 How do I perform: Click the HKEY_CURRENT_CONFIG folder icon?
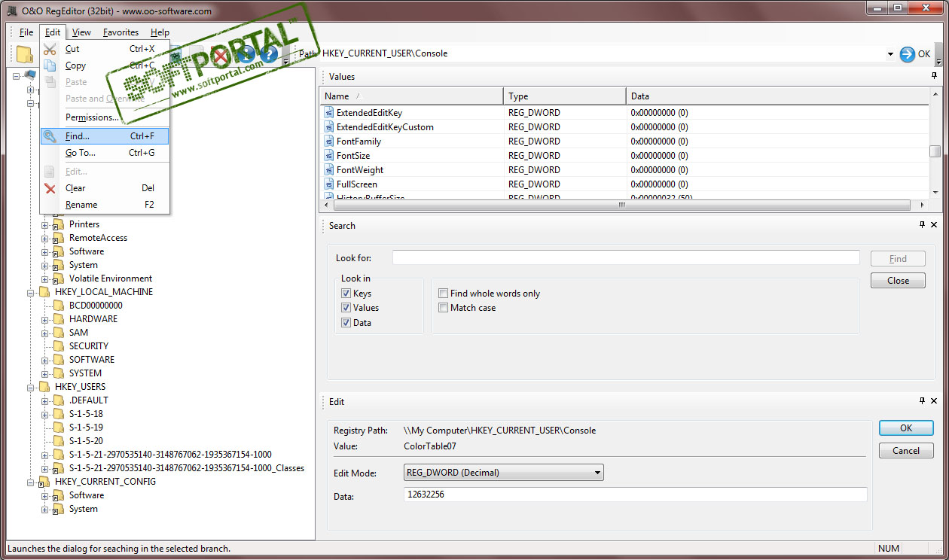coord(44,482)
